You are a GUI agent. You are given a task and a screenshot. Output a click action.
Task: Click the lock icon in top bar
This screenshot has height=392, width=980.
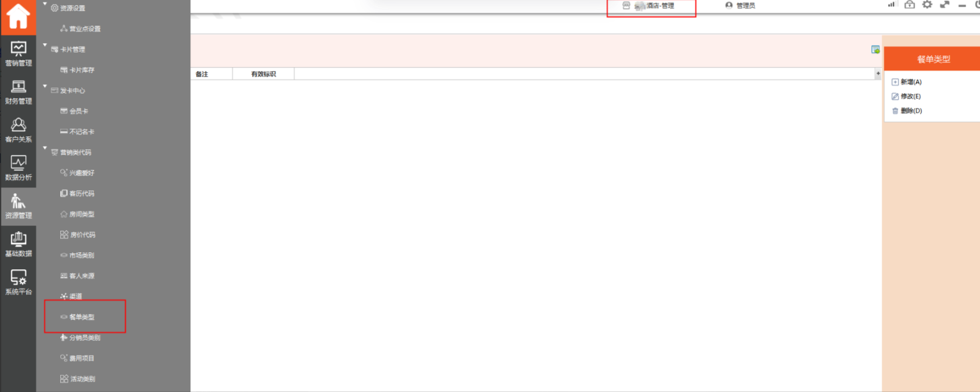click(910, 5)
